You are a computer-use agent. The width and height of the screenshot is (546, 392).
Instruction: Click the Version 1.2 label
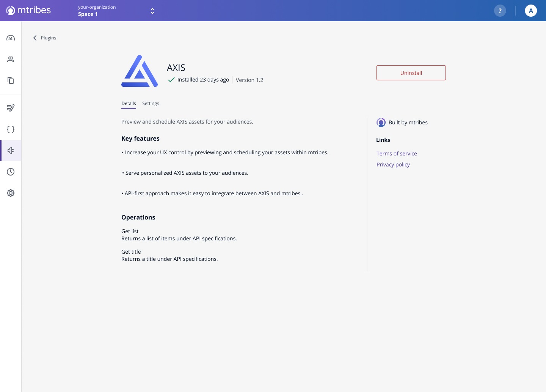(x=249, y=80)
